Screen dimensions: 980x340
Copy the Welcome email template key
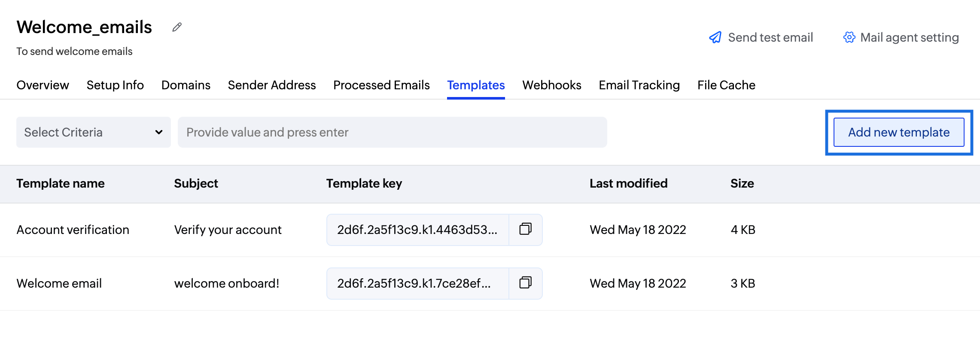(525, 283)
